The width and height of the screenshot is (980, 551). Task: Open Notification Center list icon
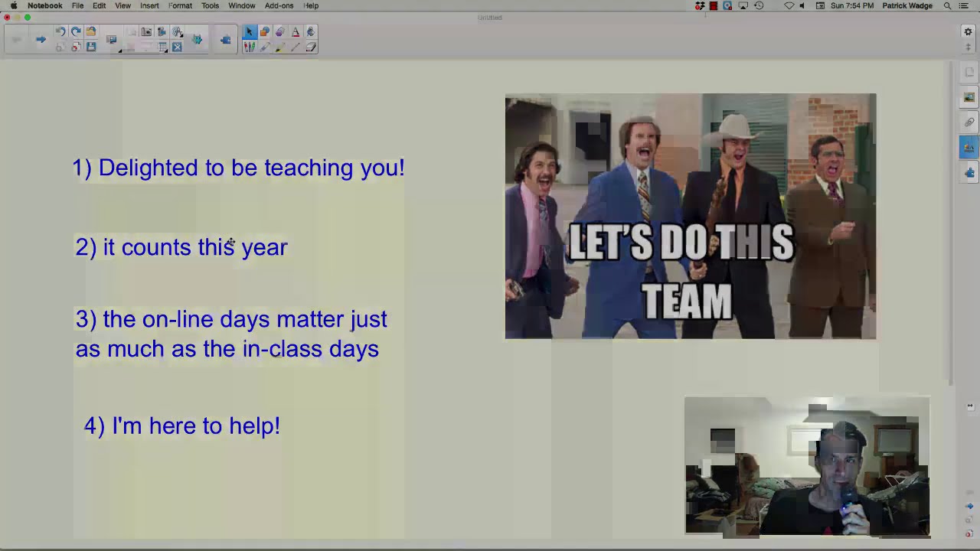pyautogui.click(x=964, y=5)
